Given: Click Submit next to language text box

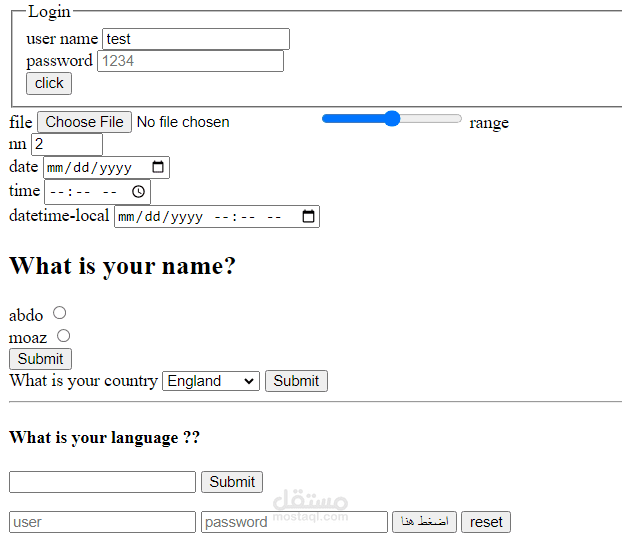Looking at the screenshot, I should 232,482.
